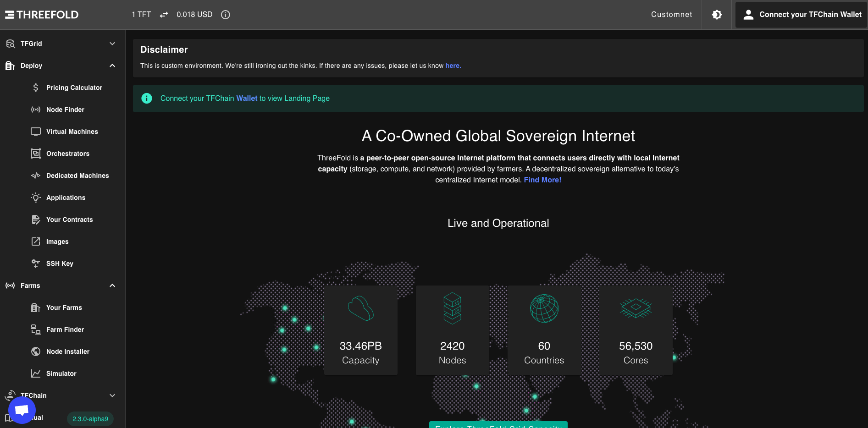The image size is (868, 428).
Task: Open the chat support bubble
Action: pyautogui.click(x=22, y=410)
